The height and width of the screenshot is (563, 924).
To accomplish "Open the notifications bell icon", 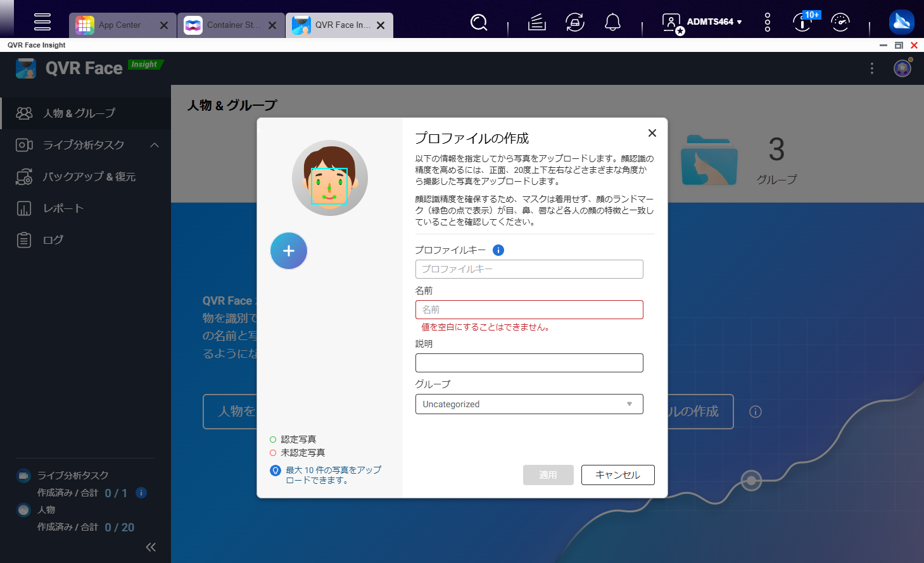I will tap(612, 23).
